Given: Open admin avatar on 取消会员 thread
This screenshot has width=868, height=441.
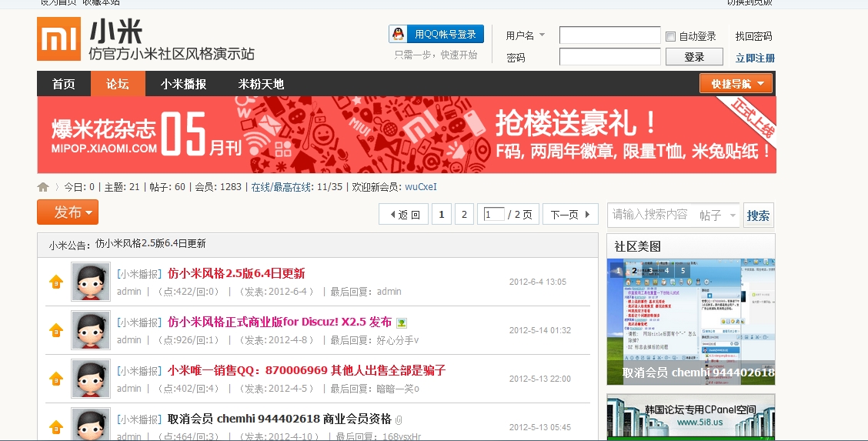Looking at the screenshot, I should pyautogui.click(x=91, y=425).
